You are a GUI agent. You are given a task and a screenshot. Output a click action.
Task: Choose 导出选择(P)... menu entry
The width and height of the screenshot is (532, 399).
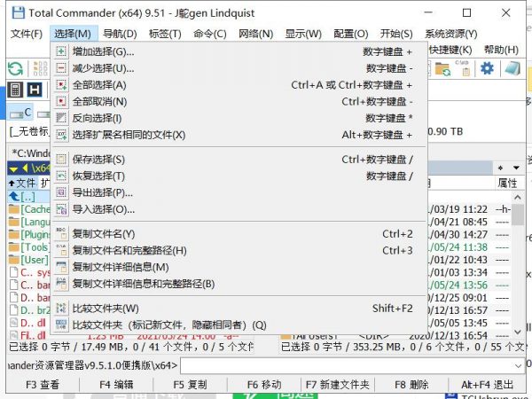pyautogui.click(x=239, y=192)
